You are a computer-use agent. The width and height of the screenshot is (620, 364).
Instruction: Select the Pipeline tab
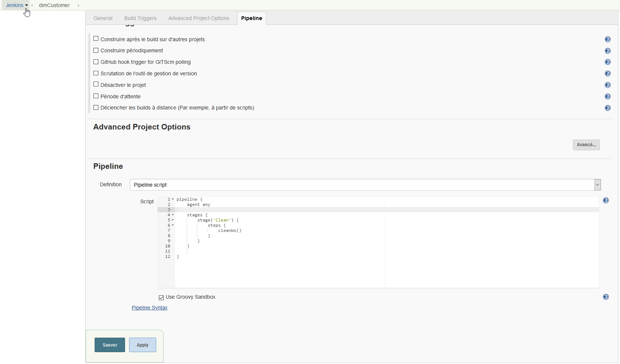tap(252, 18)
